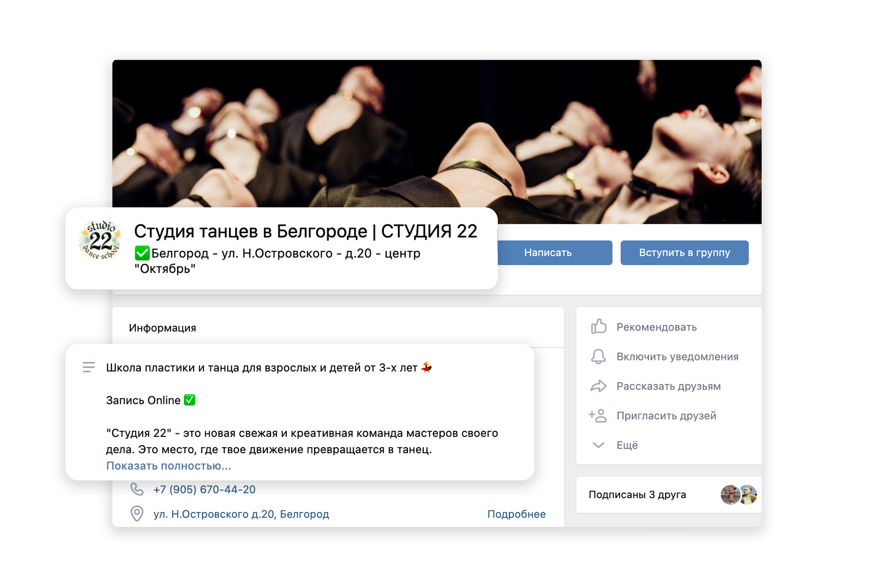Open address ул. Н.Островского д.20 link
The width and height of the screenshot is (869, 588).
coord(241,514)
